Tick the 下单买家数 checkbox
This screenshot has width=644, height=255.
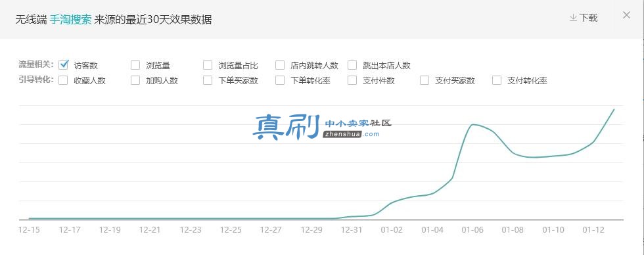coord(208,80)
